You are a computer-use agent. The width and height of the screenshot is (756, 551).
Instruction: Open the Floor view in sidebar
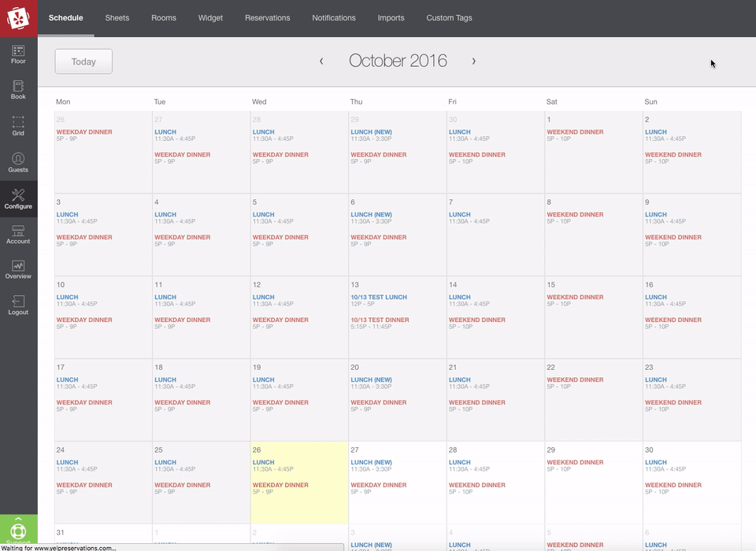18,54
